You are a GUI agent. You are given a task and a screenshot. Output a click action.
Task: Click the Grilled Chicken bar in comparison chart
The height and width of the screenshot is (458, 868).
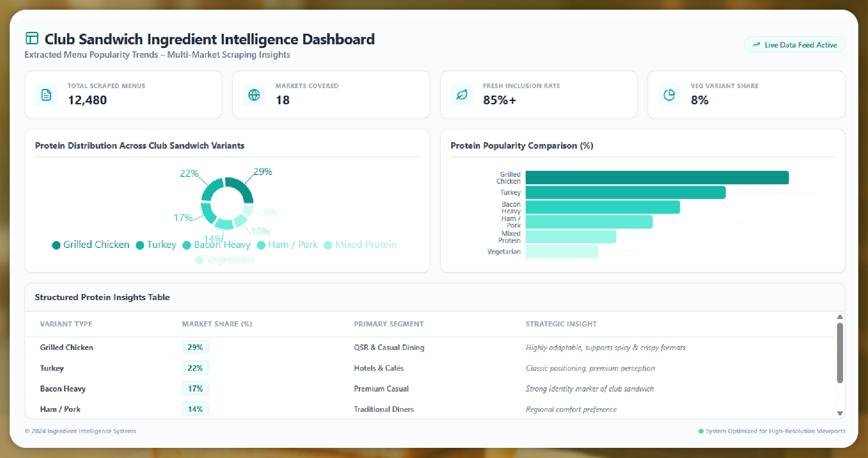point(656,178)
